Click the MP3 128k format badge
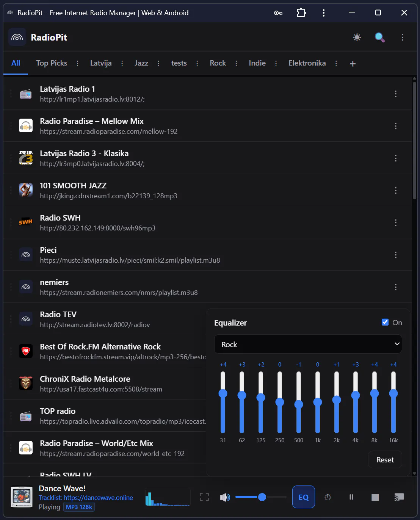This screenshot has height=520, width=420. 79,507
